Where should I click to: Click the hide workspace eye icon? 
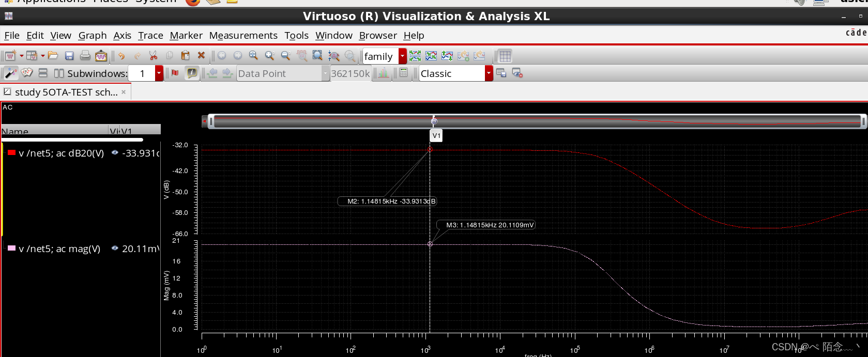[517, 73]
